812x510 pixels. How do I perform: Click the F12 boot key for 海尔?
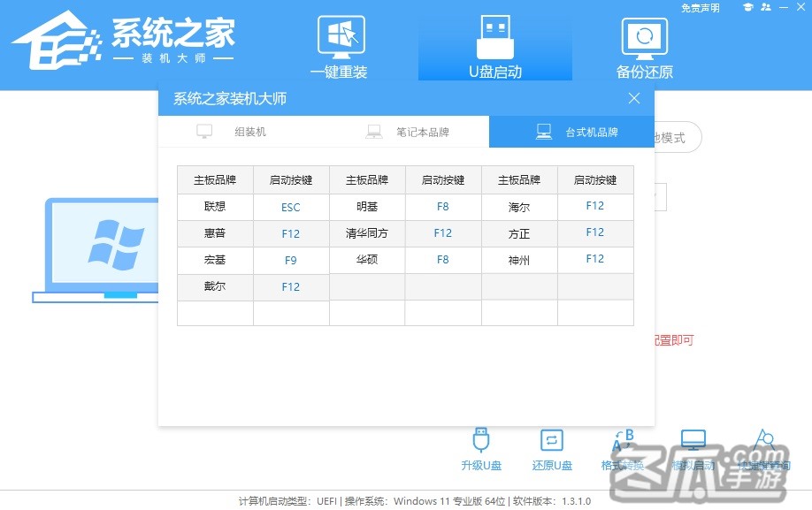coord(595,206)
